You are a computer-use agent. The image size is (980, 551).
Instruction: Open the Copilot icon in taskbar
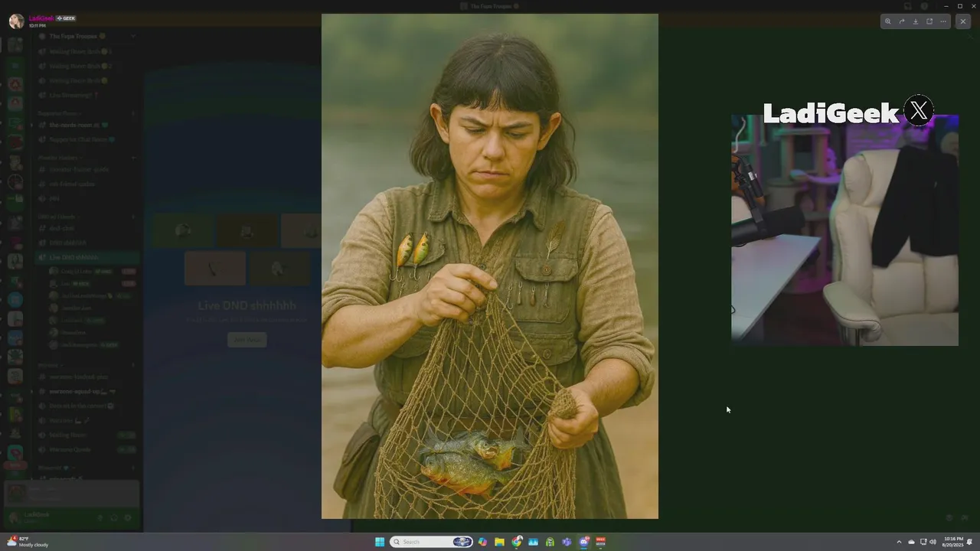click(482, 542)
